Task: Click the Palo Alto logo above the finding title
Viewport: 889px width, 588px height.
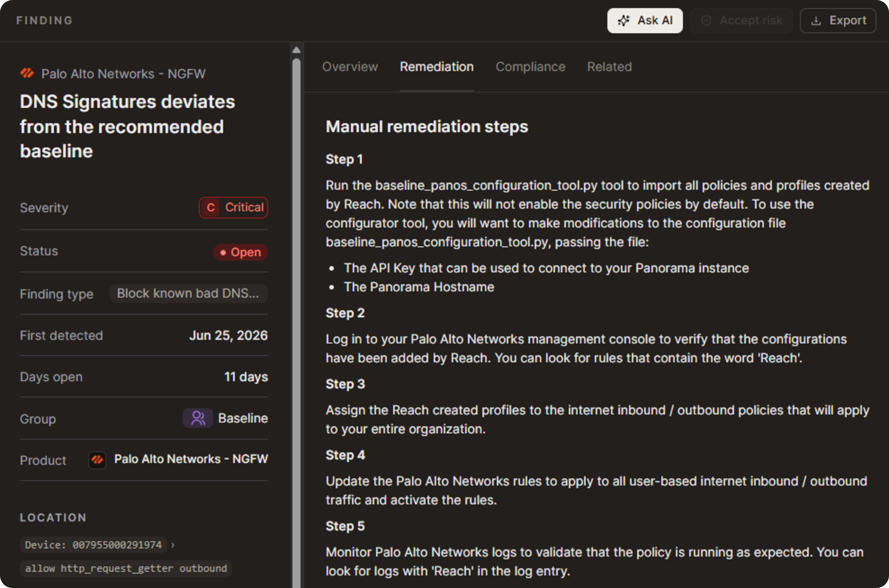Action: pyautogui.click(x=27, y=73)
